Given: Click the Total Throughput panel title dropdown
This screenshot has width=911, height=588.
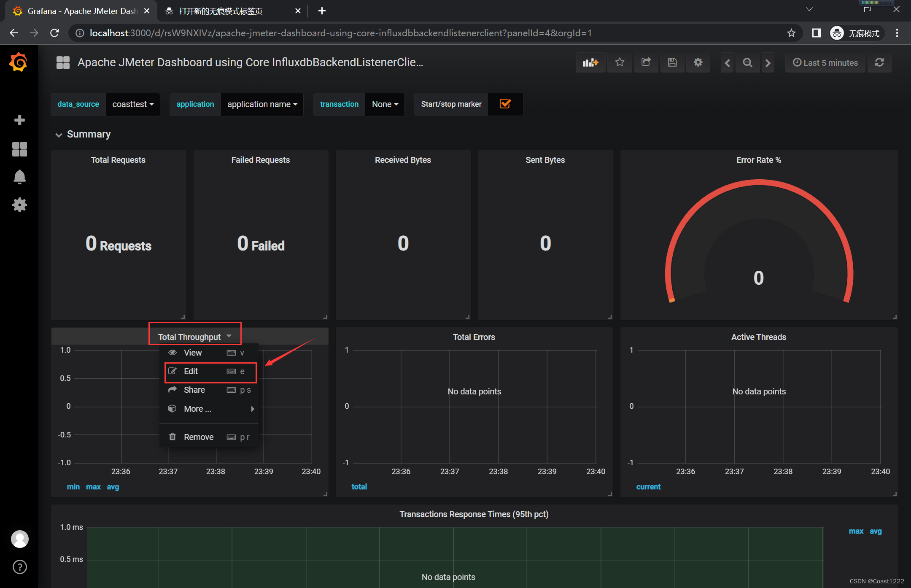Looking at the screenshot, I should pyautogui.click(x=194, y=337).
